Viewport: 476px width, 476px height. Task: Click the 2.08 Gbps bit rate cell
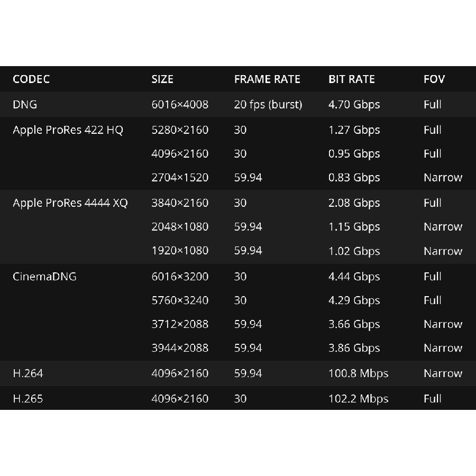click(x=354, y=203)
